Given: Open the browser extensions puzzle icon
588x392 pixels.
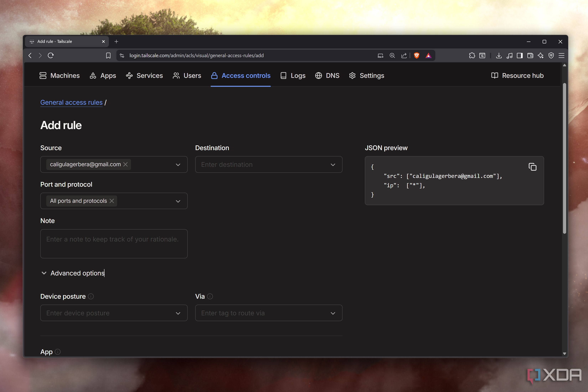Looking at the screenshot, I should [x=472, y=55].
